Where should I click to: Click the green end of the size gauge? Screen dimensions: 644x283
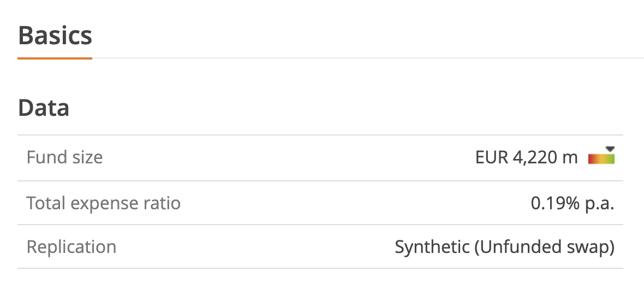coord(611,159)
